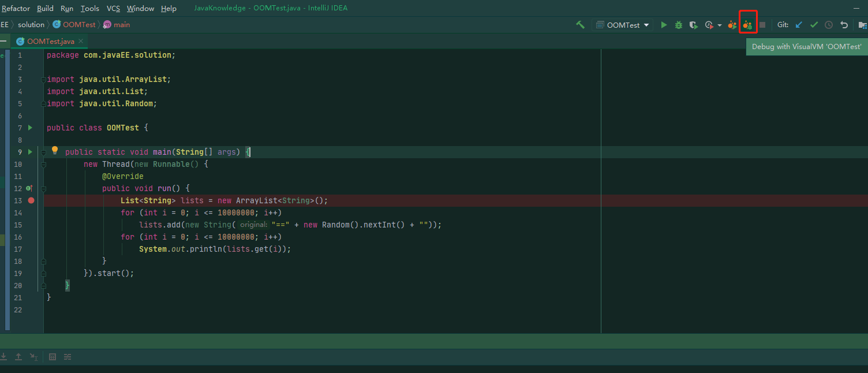This screenshot has height=373, width=868.
Task: Open the VCS menu
Action: click(113, 8)
